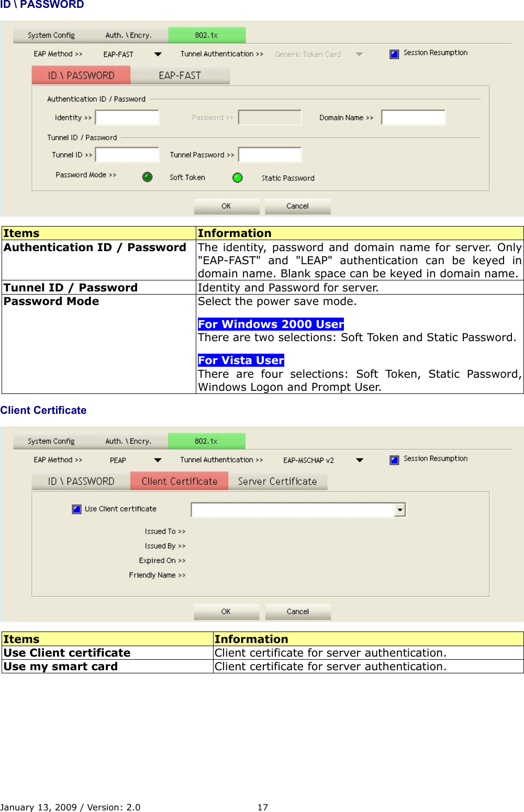Click the Identity input field
The width and height of the screenshot is (524, 812).
pos(127,117)
